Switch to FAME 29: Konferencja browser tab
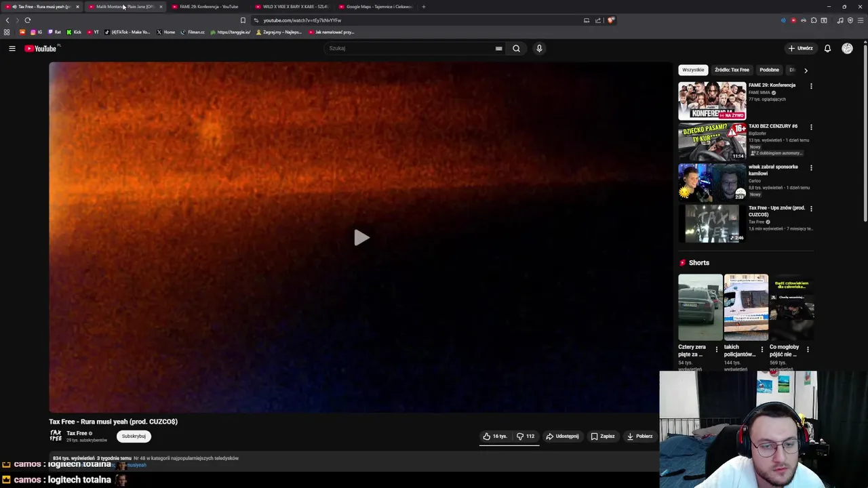This screenshot has width=868, height=488. (x=209, y=7)
